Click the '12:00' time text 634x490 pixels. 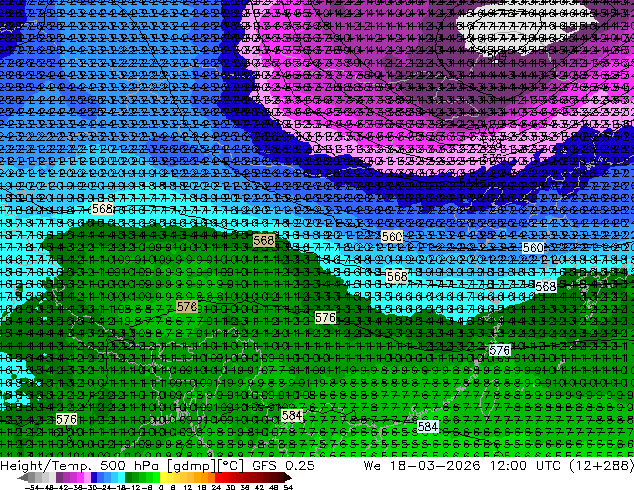(508, 465)
